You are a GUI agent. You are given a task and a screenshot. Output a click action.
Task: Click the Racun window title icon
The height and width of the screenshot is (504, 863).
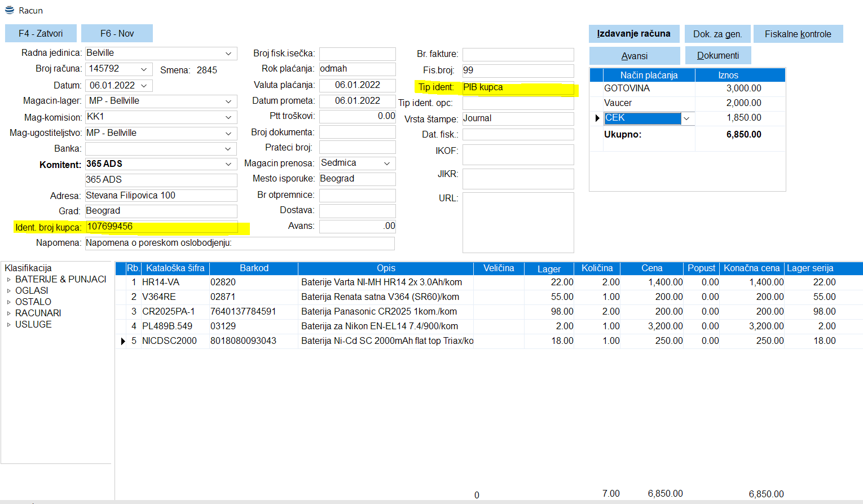pyautogui.click(x=10, y=10)
